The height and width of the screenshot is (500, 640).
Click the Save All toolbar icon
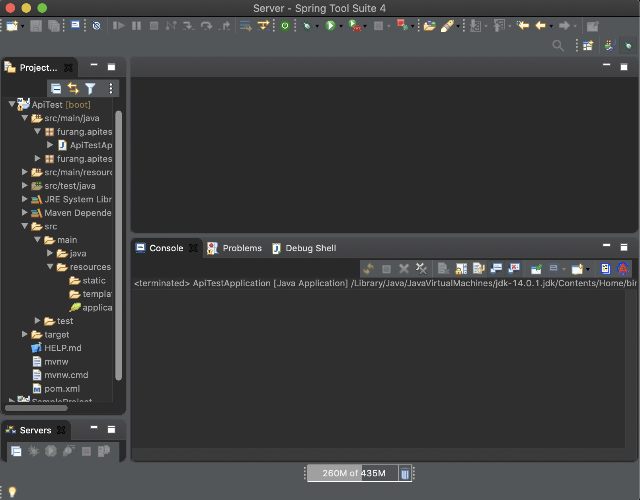click(x=53, y=26)
